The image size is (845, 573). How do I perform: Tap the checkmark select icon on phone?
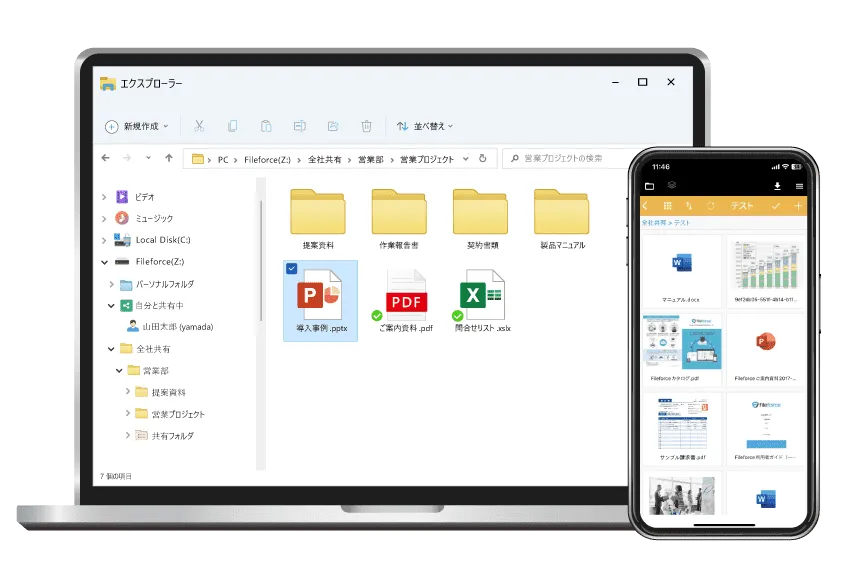tap(775, 206)
